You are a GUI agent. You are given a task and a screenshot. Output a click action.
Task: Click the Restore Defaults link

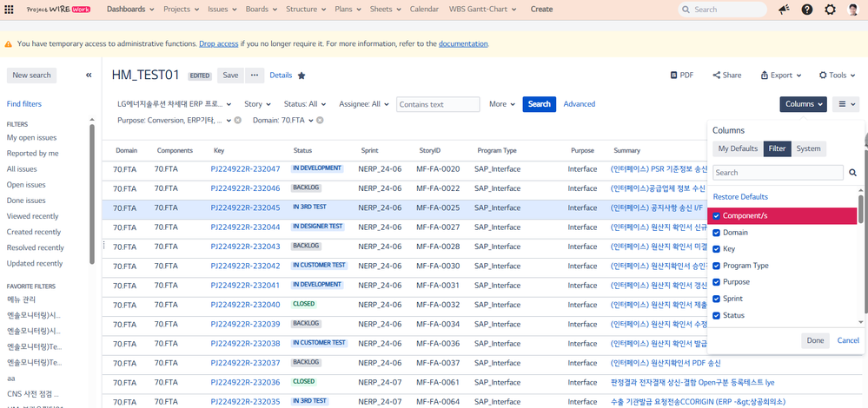[x=740, y=197]
